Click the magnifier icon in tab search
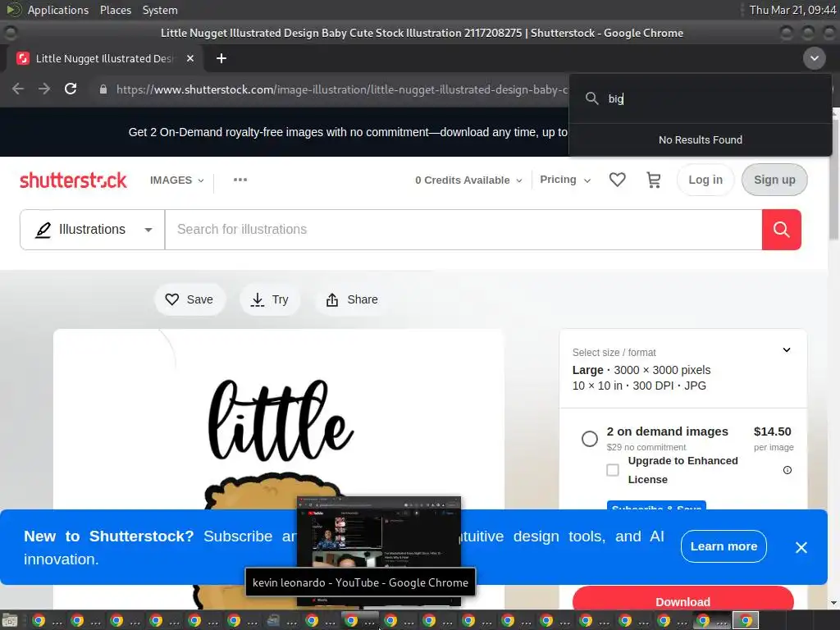The width and height of the screenshot is (840, 630). point(591,98)
